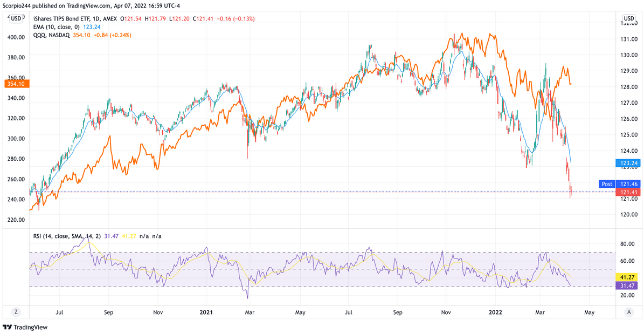Click the 220.00 mark on the left scale
The width and height of the screenshot is (644, 333).
pyautogui.click(x=17, y=220)
